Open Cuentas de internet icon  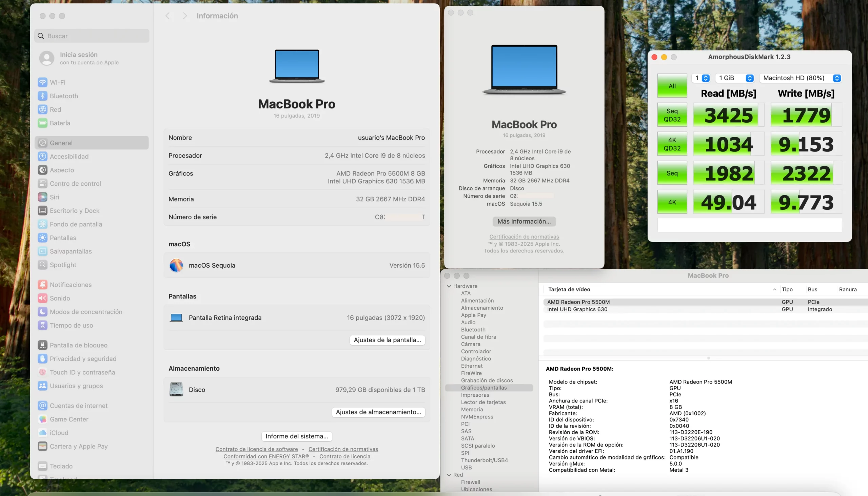pyautogui.click(x=42, y=406)
